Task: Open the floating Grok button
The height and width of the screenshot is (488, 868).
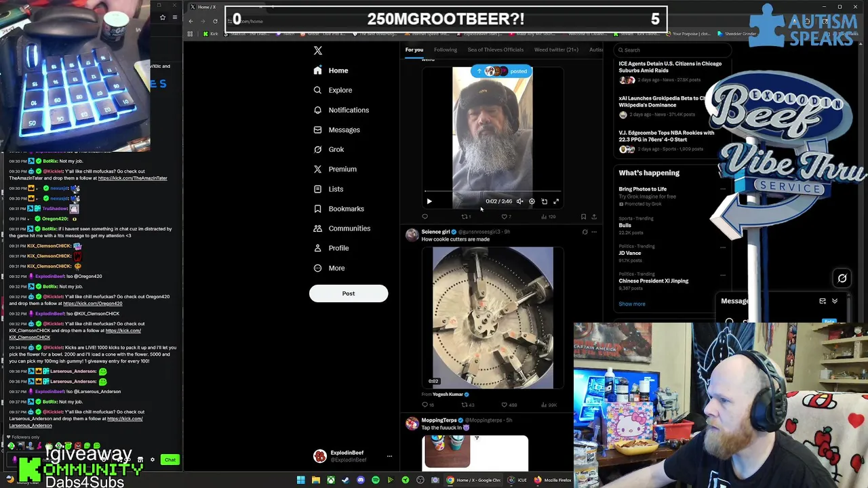Action: pyautogui.click(x=842, y=278)
